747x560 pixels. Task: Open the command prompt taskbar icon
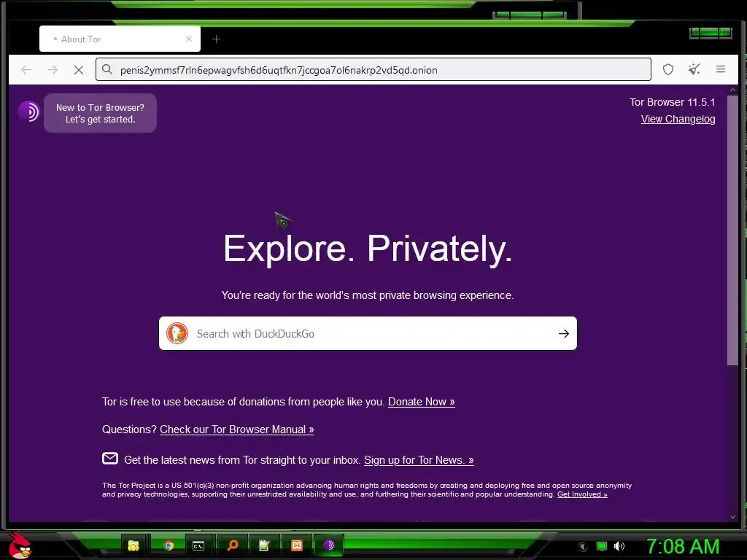(x=198, y=545)
